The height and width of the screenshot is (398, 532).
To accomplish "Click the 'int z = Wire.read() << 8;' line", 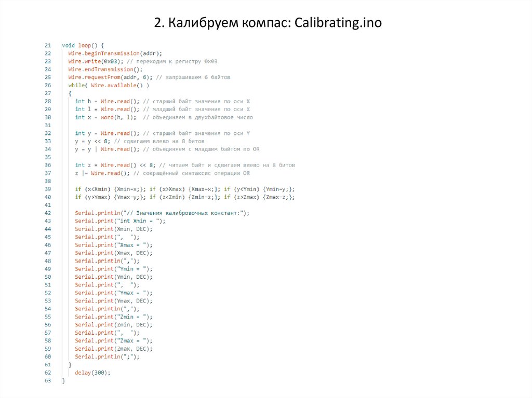I will click(x=115, y=165).
